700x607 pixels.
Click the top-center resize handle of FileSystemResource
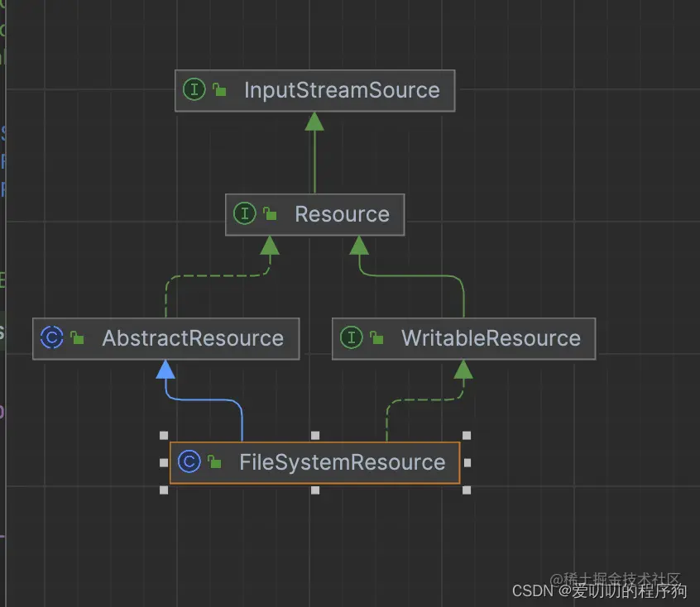pos(315,435)
